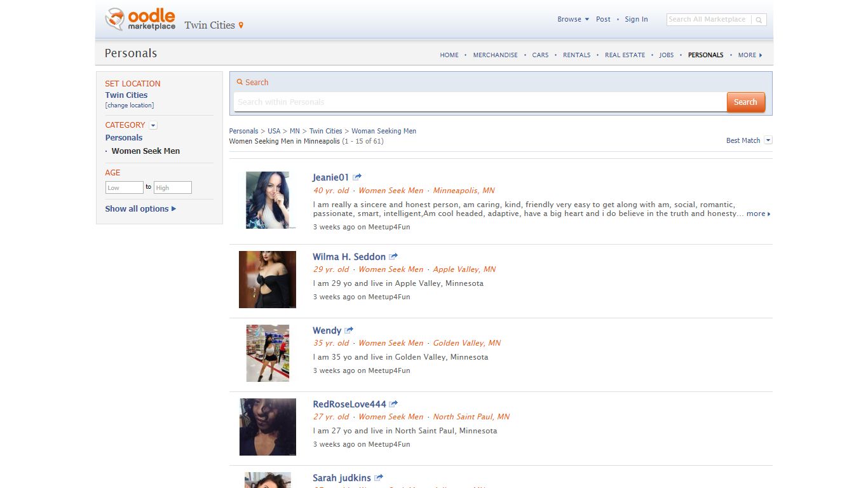Expand 'more' on Jeanie01 description
868x488 pixels.
click(x=758, y=213)
